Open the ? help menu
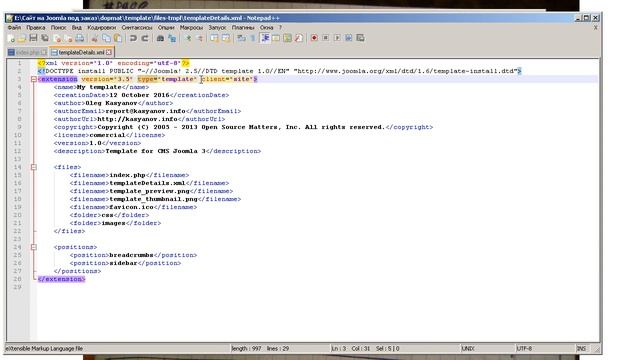Screen dimensions: 640x360 pos(280,28)
